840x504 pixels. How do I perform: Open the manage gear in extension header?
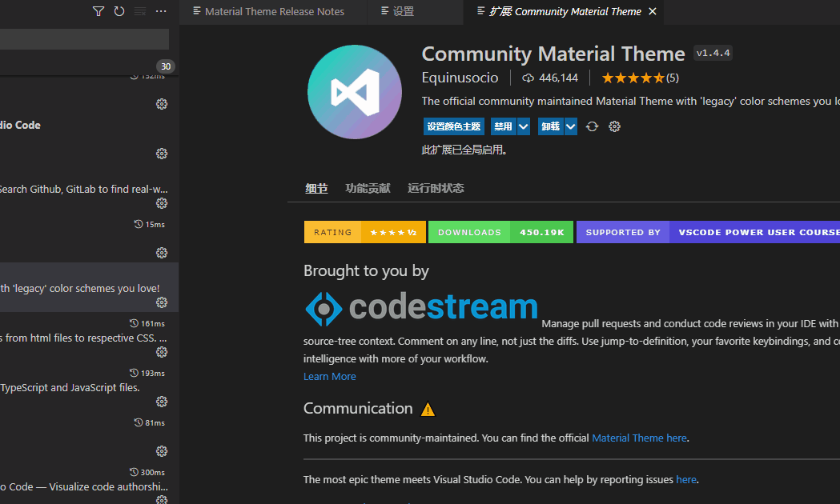614,126
